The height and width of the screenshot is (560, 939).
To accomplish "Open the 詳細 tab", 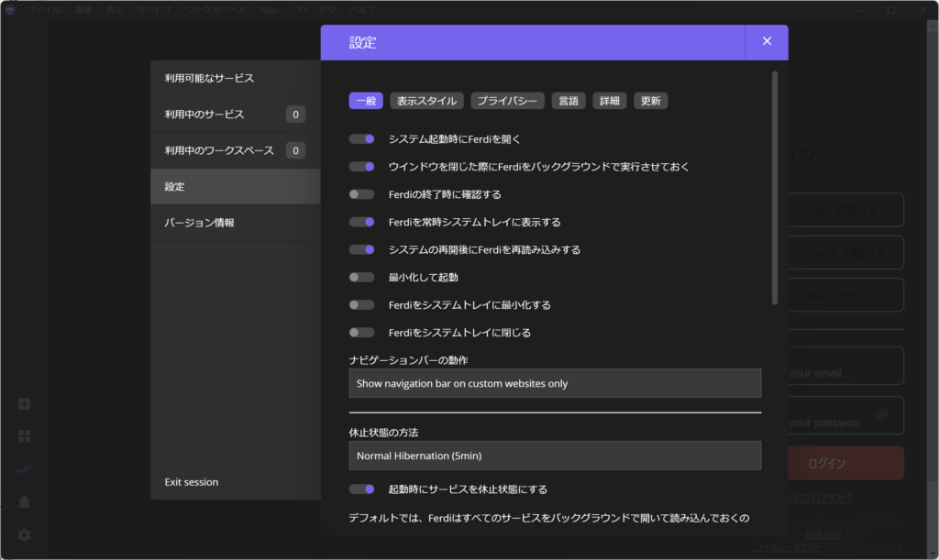I will [609, 101].
